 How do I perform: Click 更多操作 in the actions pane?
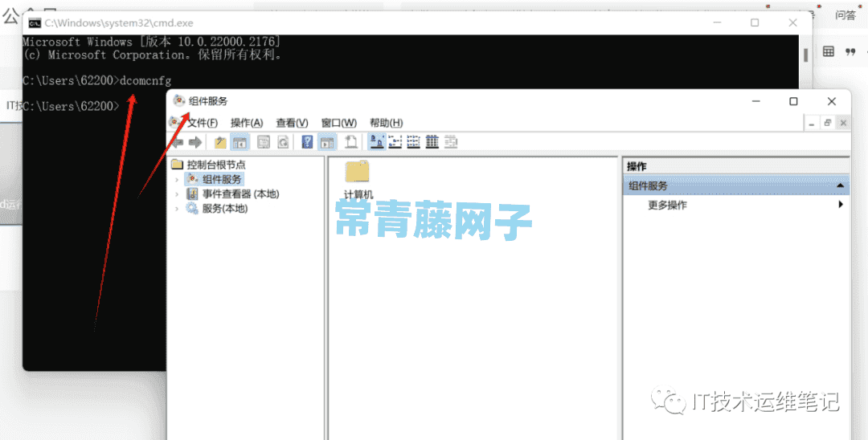pos(667,205)
